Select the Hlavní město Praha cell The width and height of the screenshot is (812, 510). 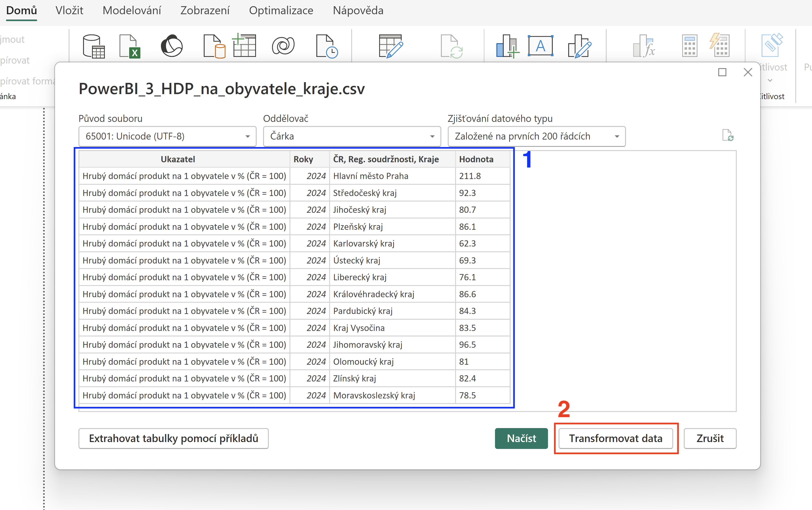coord(392,176)
